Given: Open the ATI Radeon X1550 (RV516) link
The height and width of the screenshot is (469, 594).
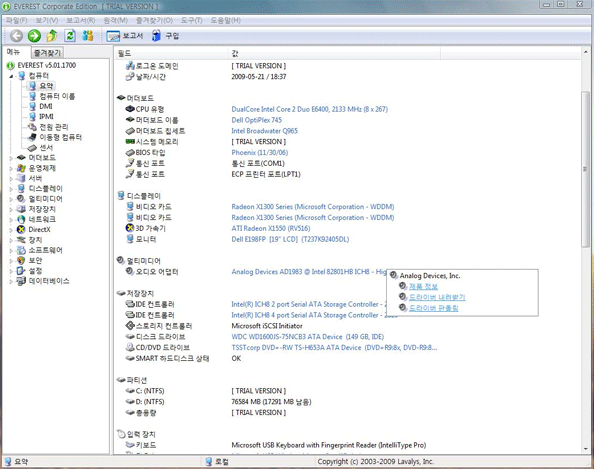Looking at the screenshot, I should click(271, 228).
